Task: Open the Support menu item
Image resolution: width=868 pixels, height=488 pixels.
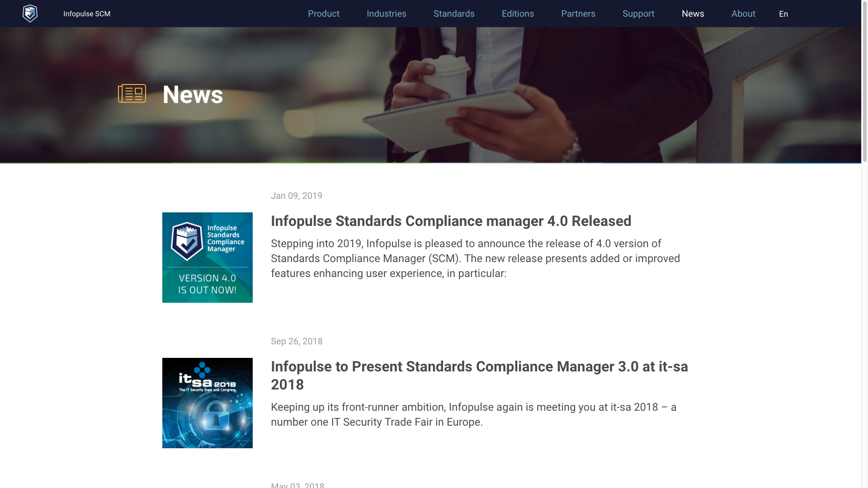Action: pyautogui.click(x=638, y=14)
